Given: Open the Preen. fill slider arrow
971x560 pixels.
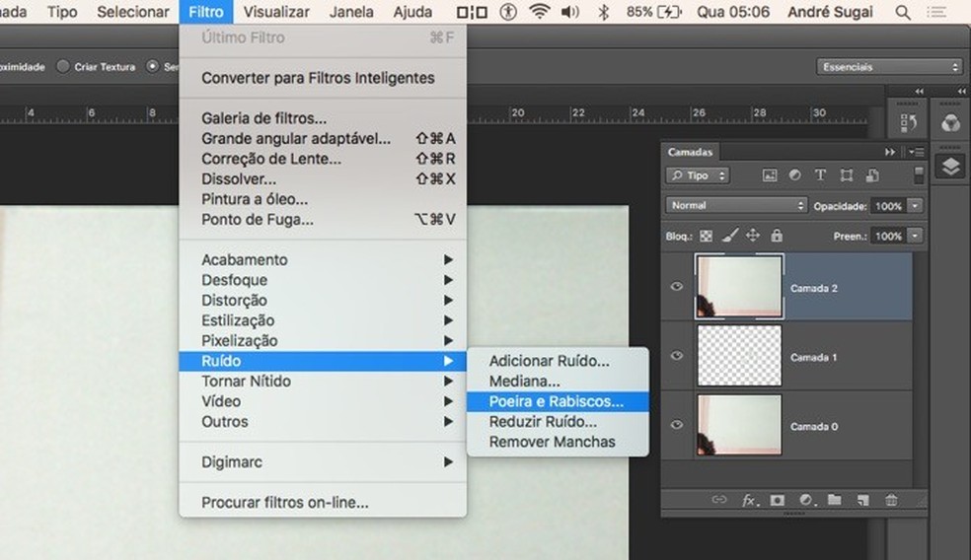Looking at the screenshot, I should click(x=916, y=235).
